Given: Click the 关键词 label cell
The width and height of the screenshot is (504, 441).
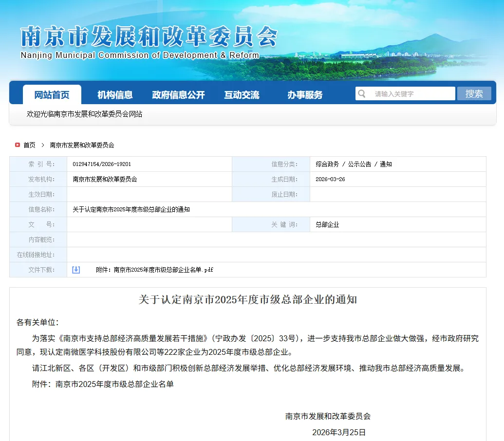Looking at the screenshot, I should (271, 224).
